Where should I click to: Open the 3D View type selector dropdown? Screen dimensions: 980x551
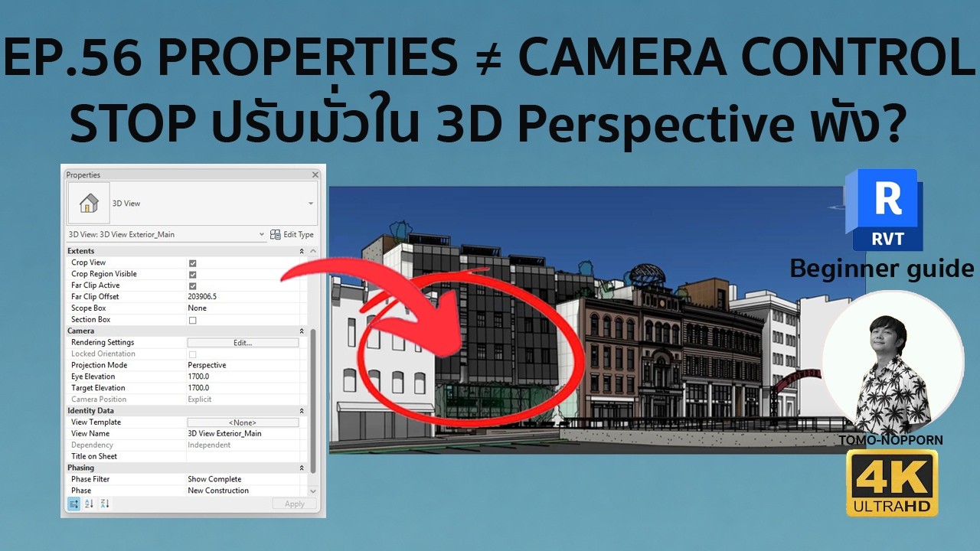click(311, 204)
